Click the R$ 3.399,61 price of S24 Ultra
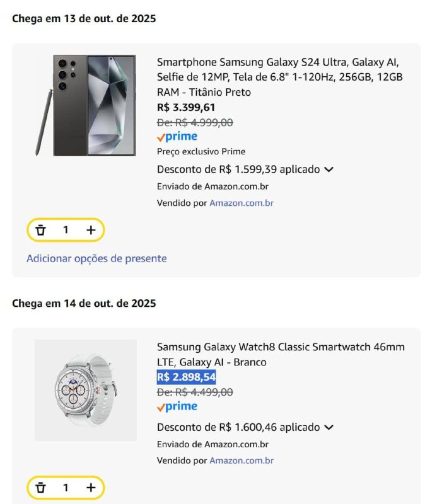 coord(186,107)
